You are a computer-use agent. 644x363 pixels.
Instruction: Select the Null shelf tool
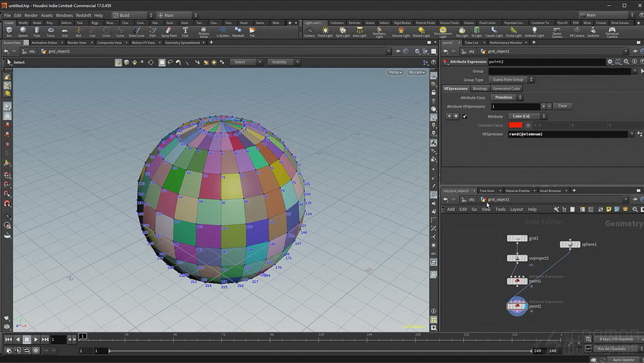click(79, 32)
